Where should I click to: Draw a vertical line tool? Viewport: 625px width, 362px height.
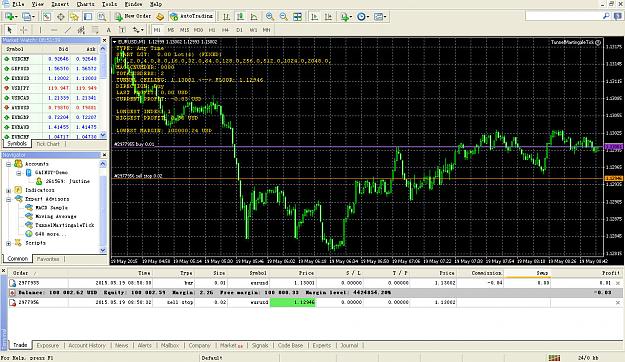pyautogui.click(x=40, y=30)
